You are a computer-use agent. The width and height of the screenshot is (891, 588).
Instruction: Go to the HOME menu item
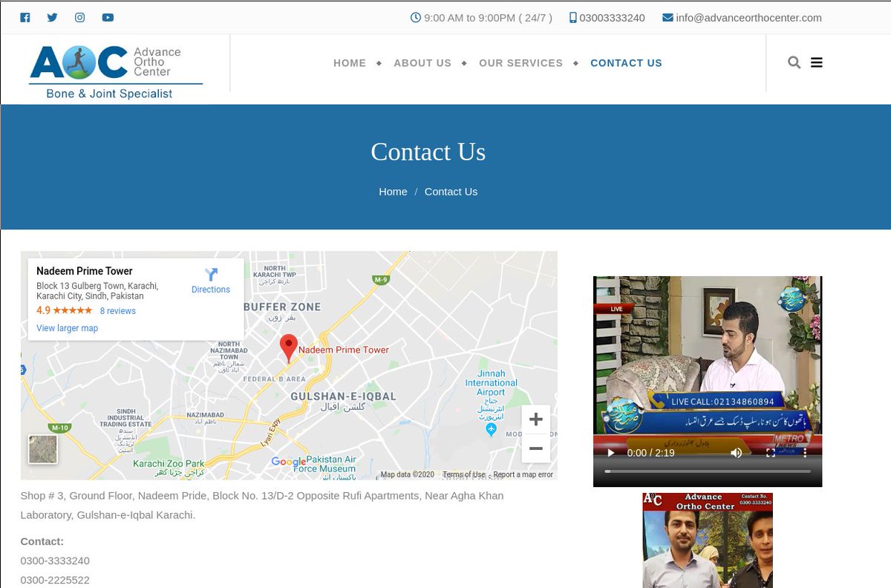click(x=350, y=63)
